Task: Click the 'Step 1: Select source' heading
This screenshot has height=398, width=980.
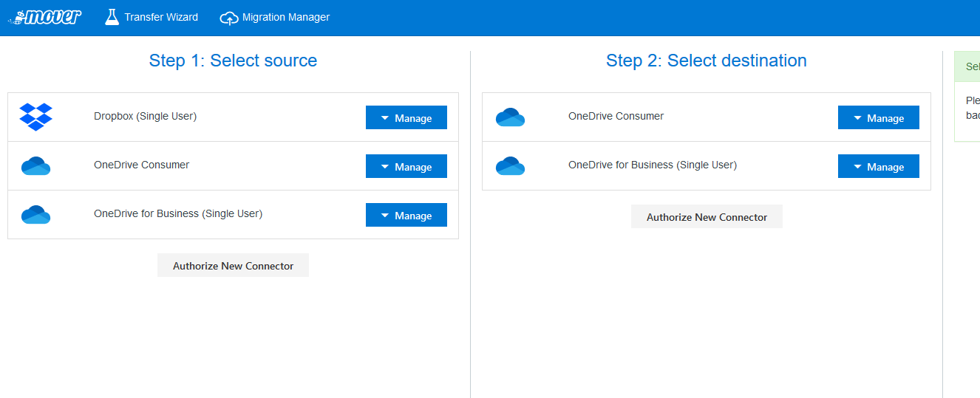Action: point(233,61)
